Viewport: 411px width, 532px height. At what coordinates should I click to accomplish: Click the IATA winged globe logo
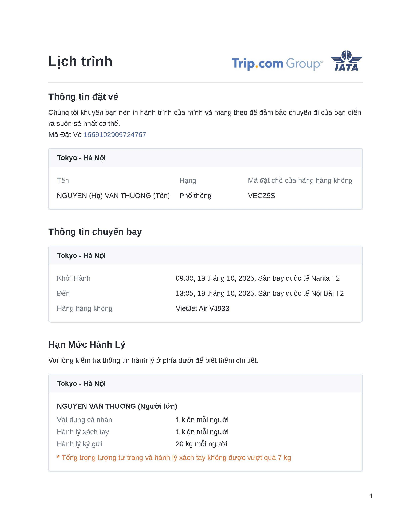point(346,61)
